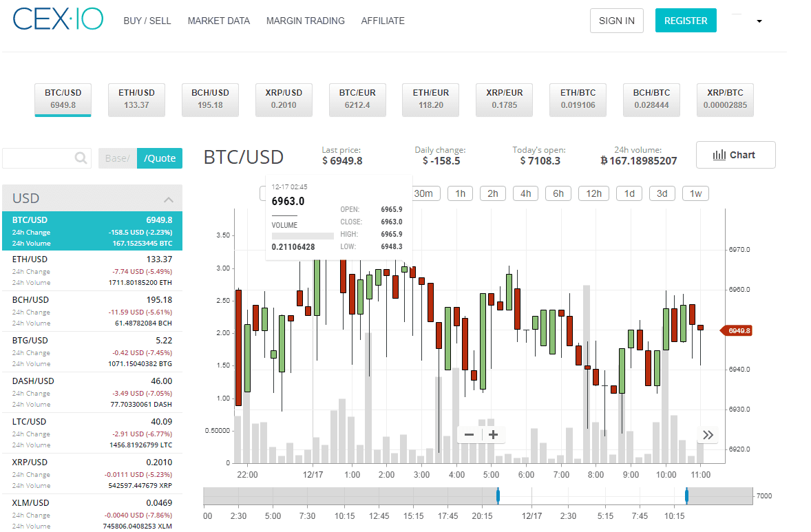
Task: Set the chart interval to 12h
Action: pos(593,193)
